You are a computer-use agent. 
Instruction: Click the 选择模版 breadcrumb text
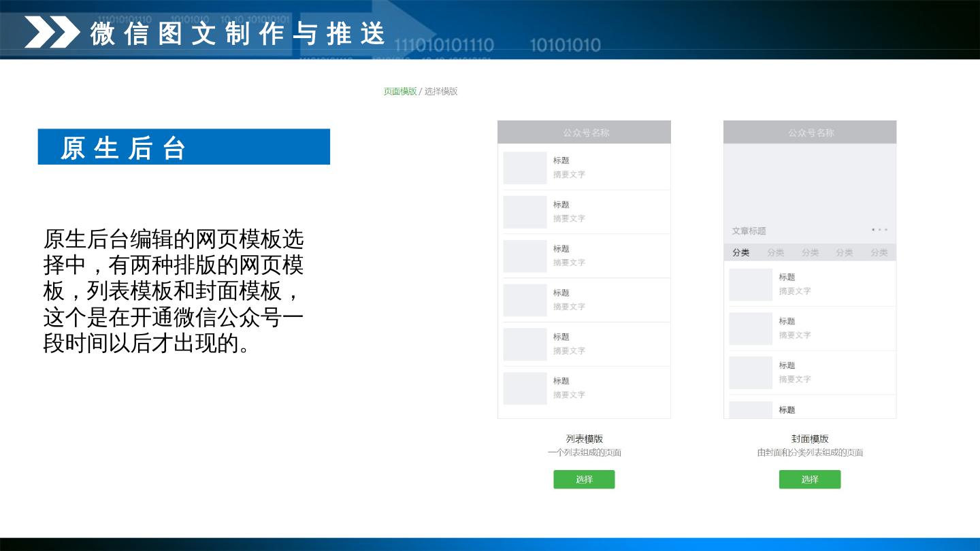[441, 91]
